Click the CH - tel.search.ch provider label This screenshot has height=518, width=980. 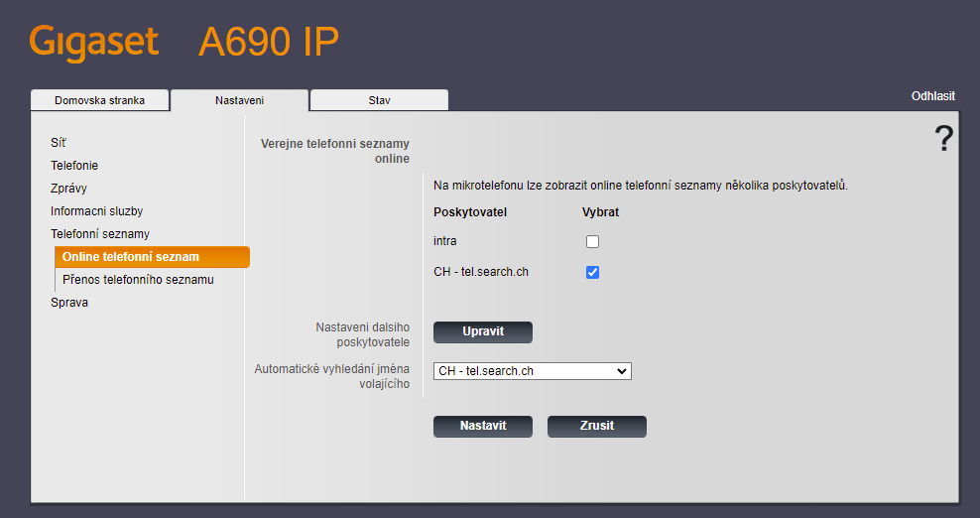point(481,272)
